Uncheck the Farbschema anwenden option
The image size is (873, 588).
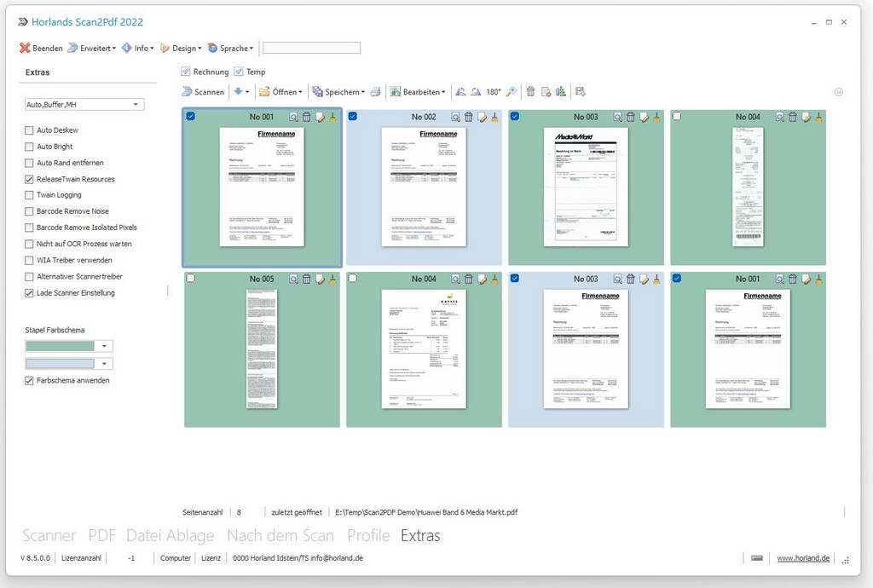tap(28, 380)
